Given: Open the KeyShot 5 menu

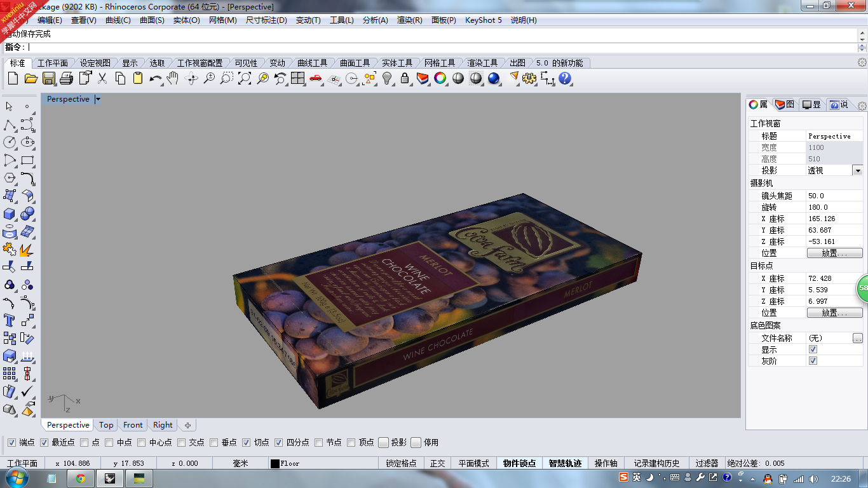Looking at the screenshot, I should [484, 20].
